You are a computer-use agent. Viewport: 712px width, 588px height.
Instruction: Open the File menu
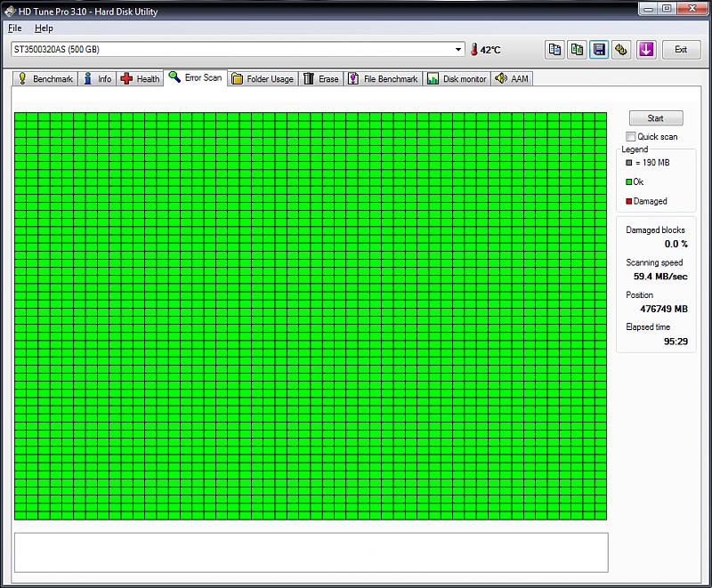pyautogui.click(x=15, y=28)
